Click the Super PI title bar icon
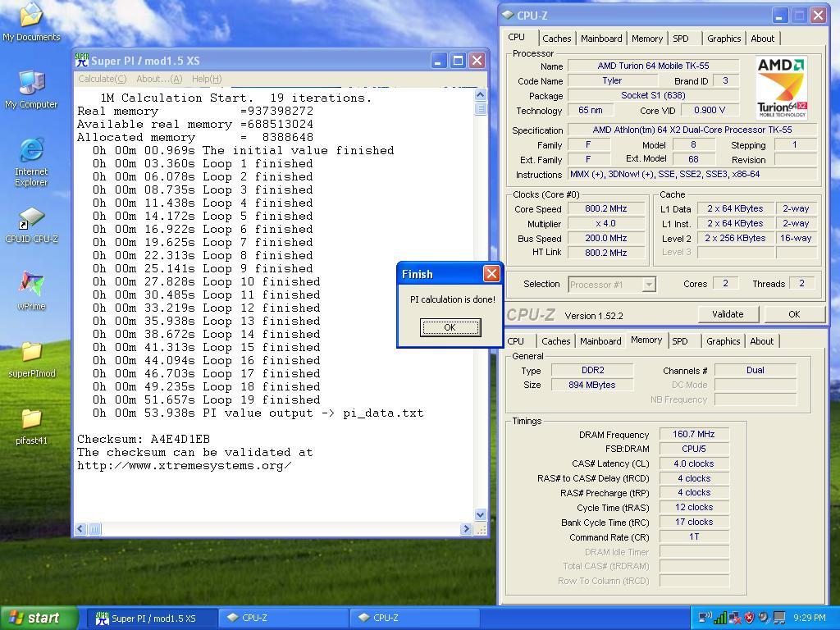The height and width of the screenshot is (630, 840). click(x=82, y=60)
